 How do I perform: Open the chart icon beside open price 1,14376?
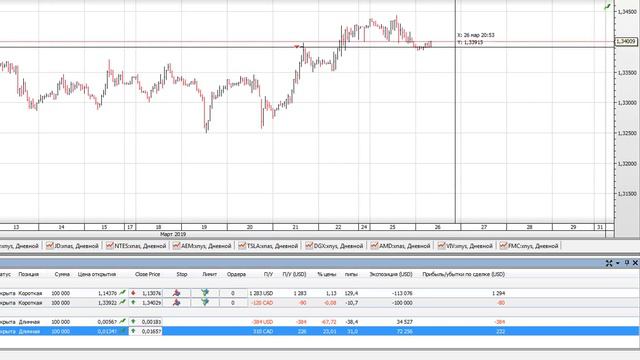[122, 293]
